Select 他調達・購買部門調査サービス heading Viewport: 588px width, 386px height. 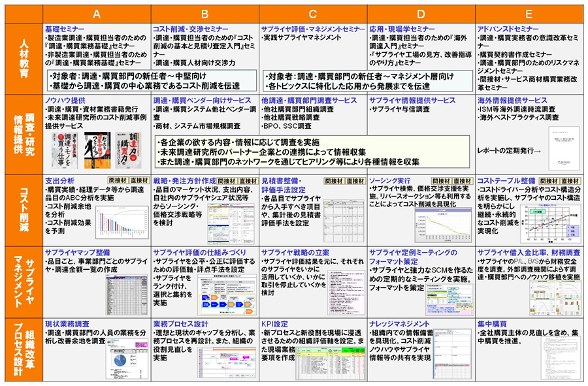[309, 101]
